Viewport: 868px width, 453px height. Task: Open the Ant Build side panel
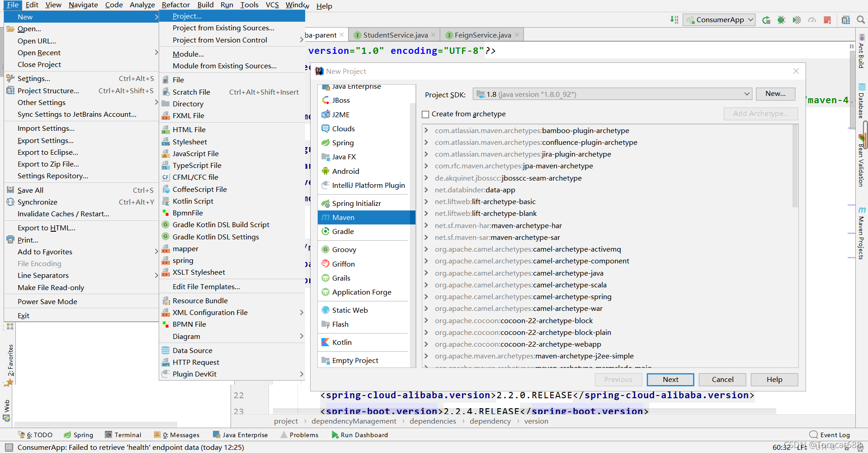[862, 51]
